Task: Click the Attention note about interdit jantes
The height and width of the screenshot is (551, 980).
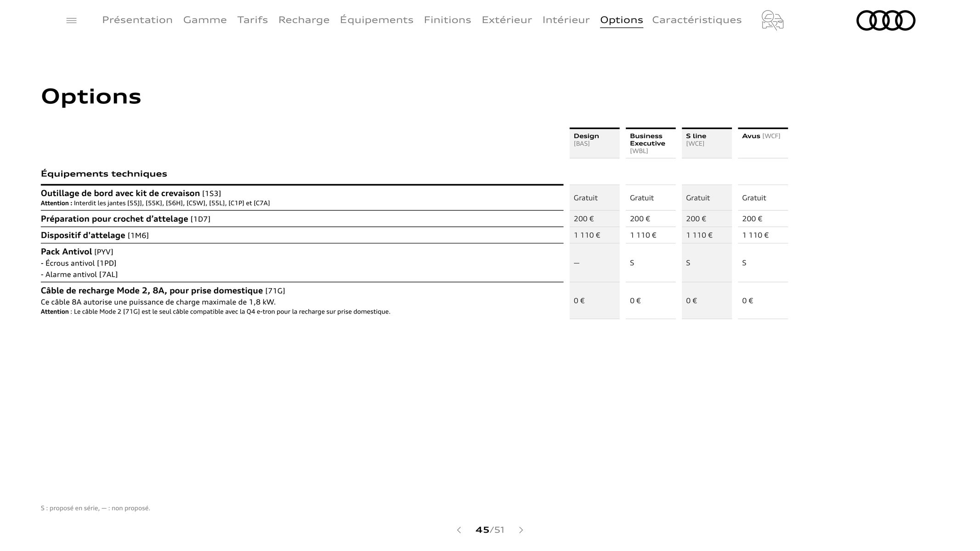Action: coord(155,203)
